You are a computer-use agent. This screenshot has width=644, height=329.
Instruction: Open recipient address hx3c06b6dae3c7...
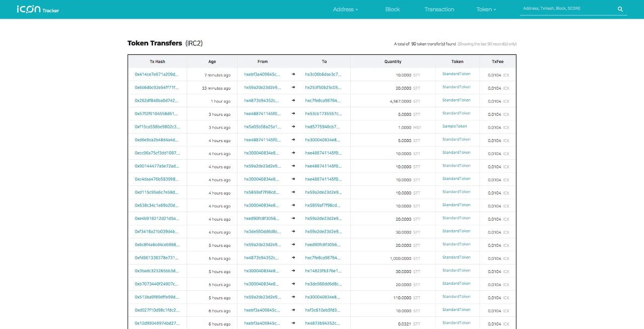coord(323,75)
